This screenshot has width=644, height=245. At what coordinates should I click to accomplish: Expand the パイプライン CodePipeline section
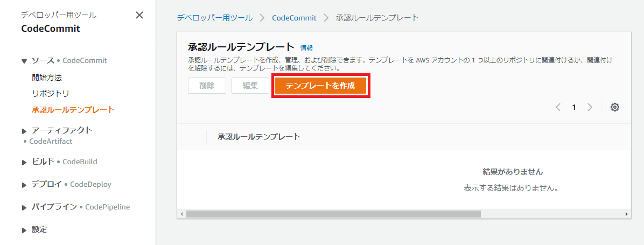click(x=24, y=207)
